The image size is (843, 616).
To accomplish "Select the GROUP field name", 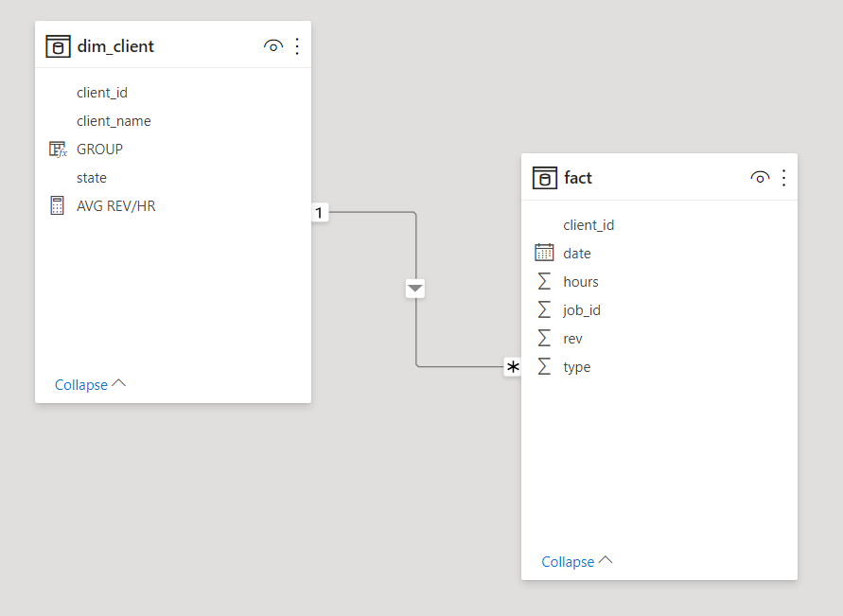I will tap(99, 150).
